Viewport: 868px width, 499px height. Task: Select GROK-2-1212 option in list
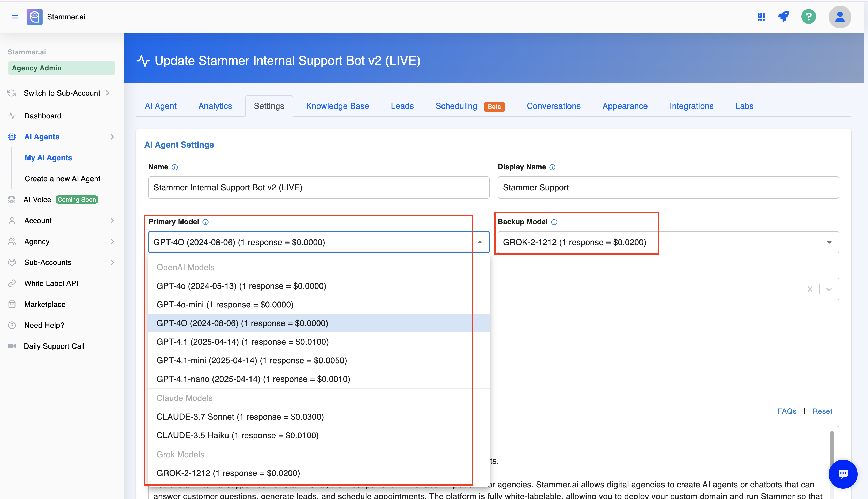pyautogui.click(x=318, y=473)
